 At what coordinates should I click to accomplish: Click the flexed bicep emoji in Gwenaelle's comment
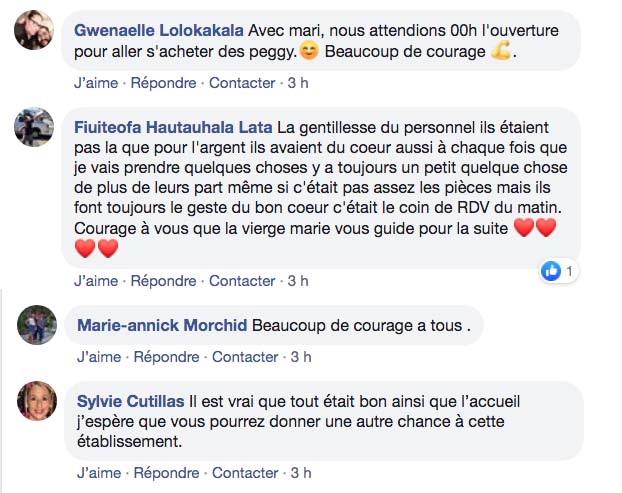(x=506, y=52)
